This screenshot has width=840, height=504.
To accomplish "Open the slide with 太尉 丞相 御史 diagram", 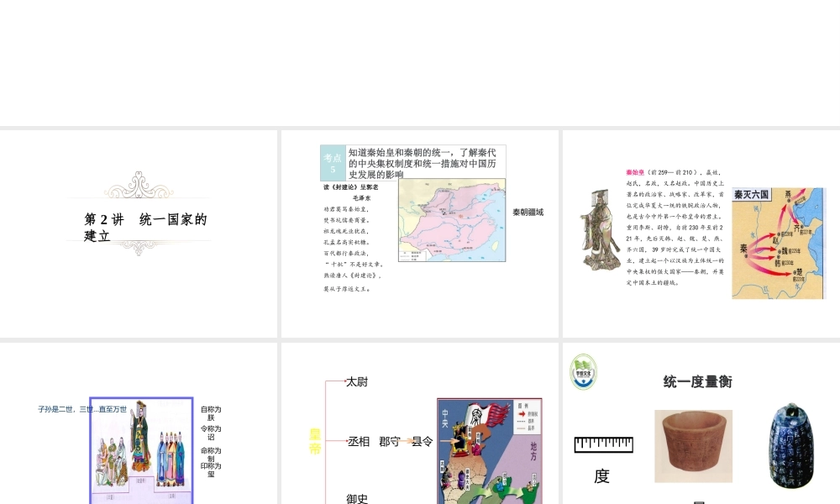I will coord(419,423).
